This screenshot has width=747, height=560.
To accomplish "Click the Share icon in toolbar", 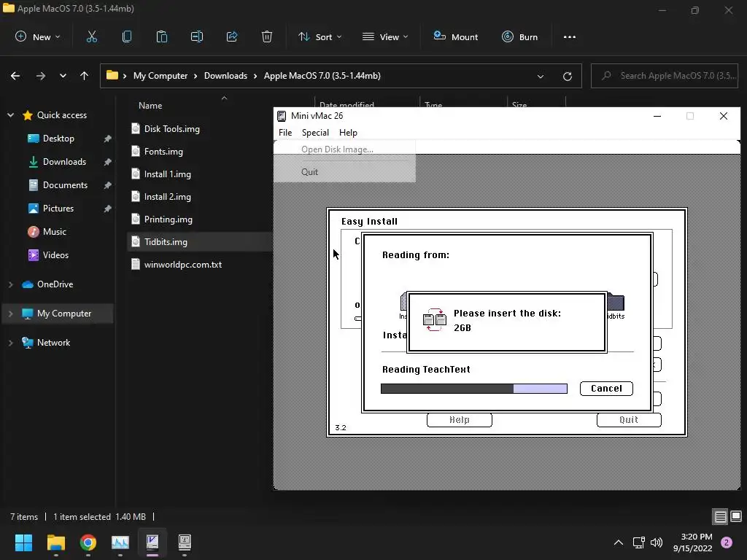I will coord(232,36).
